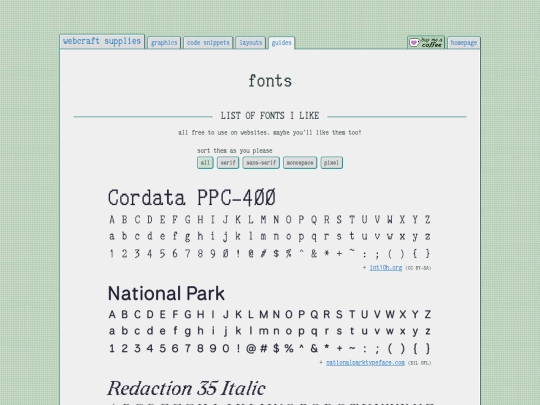Image resolution: width=540 pixels, height=405 pixels.
Task: Open the nationalparktypeface.com link
Action: coord(365,363)
